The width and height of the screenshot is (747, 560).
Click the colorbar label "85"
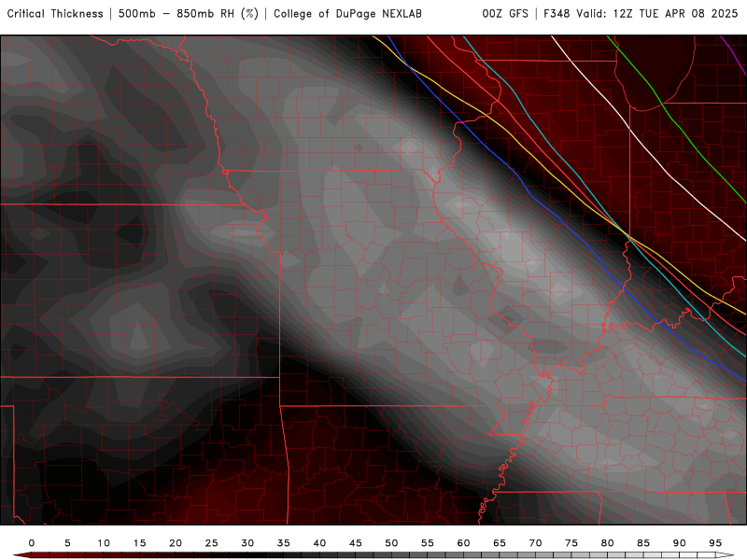643,543
